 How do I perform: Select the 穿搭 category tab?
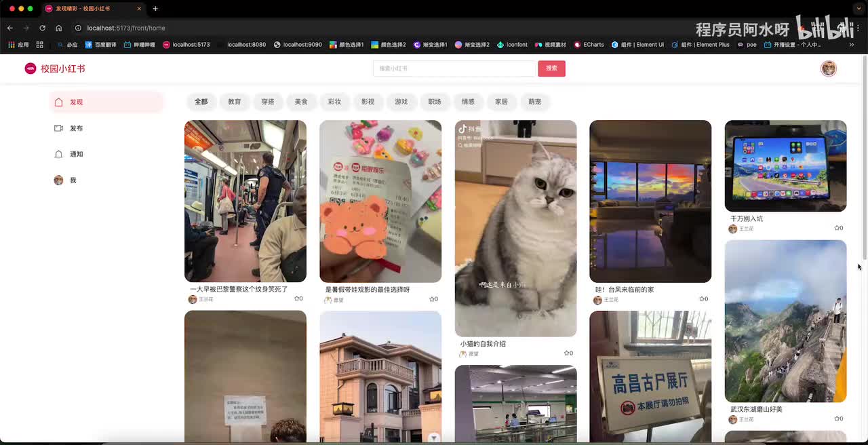[268, 102]
